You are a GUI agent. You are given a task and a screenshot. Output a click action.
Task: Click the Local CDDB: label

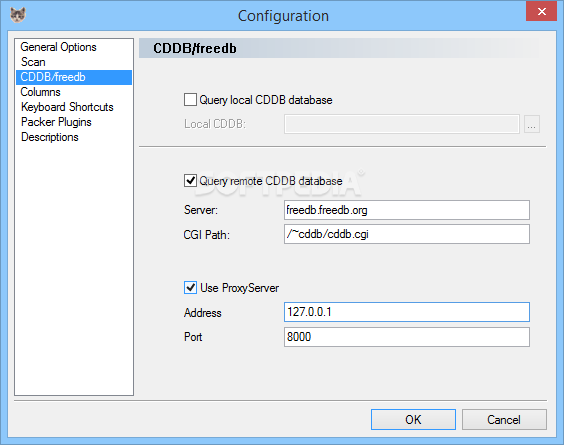click(215, 124)
